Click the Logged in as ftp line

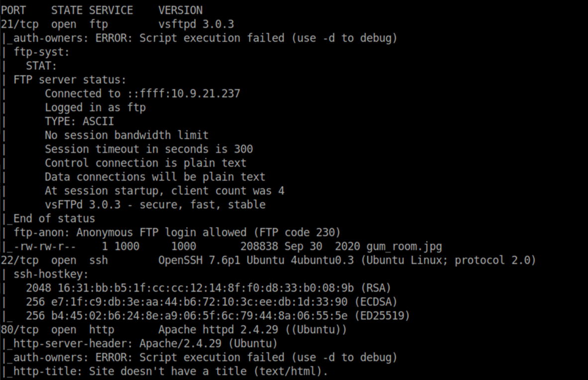click(95, 108)
